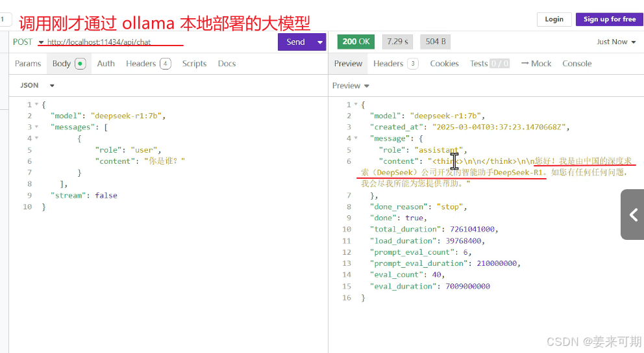Open the request Auth tab
Screen dimensions: 644x353
pos(106,64)
